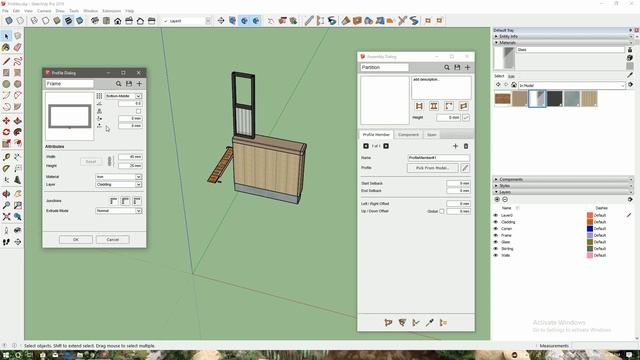
Task: Choose the Rotate tool
Action: [x=6, y=132]
